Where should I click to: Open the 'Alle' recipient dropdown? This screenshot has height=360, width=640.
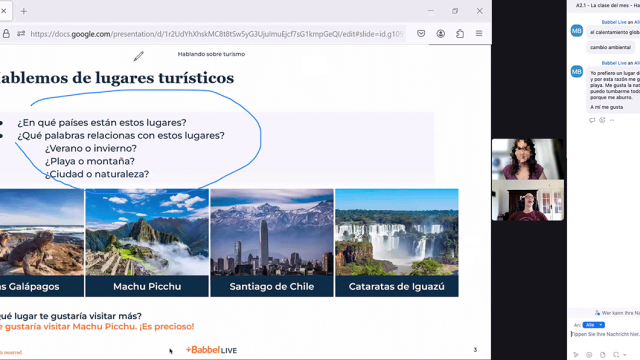click(x=593, y=325)
